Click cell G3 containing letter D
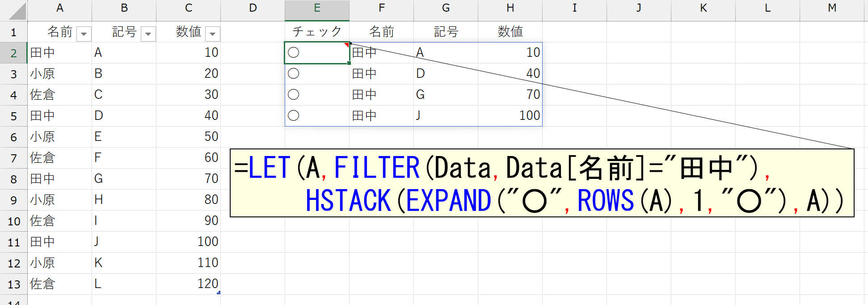Screen dimensions: 868x305 click(446, 74)
